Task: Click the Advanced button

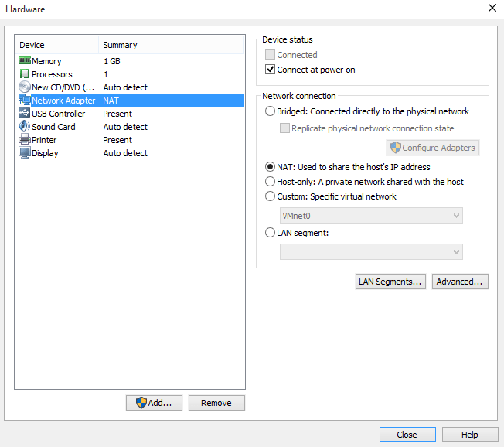Action: tap(460, 282)
